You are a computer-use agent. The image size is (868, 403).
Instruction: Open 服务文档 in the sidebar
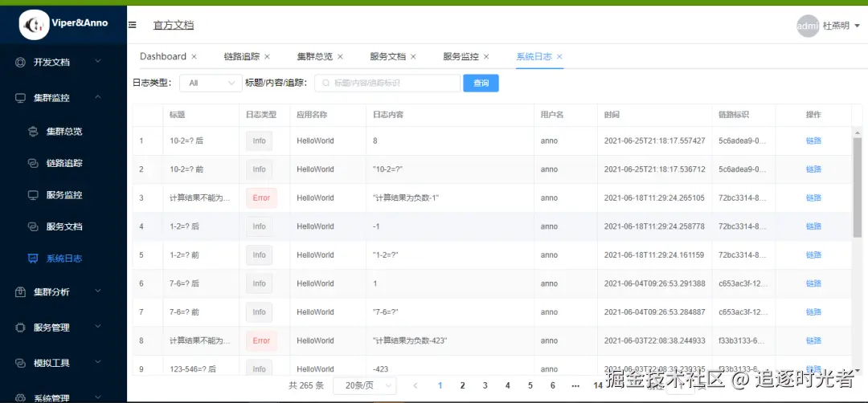click(x=63, y=226)
